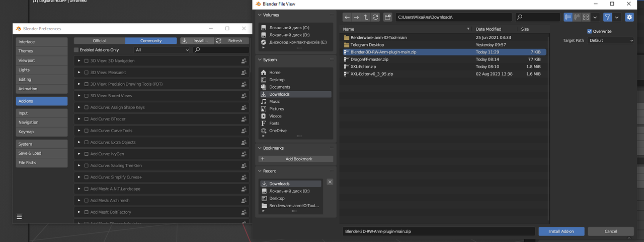Screen dimensions: 644x242
Task: Click the add-on search field
Action: click(221, 50)
